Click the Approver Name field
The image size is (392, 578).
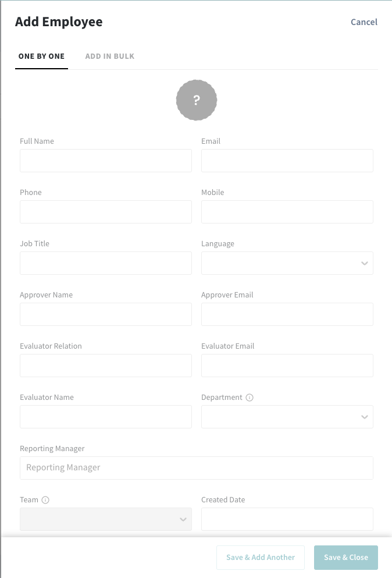click(105, 314)
